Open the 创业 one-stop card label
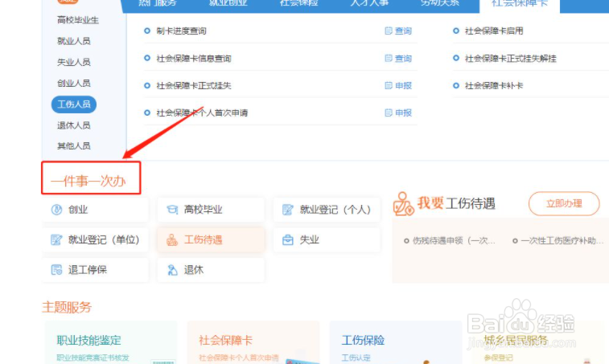 pos(78,210)
